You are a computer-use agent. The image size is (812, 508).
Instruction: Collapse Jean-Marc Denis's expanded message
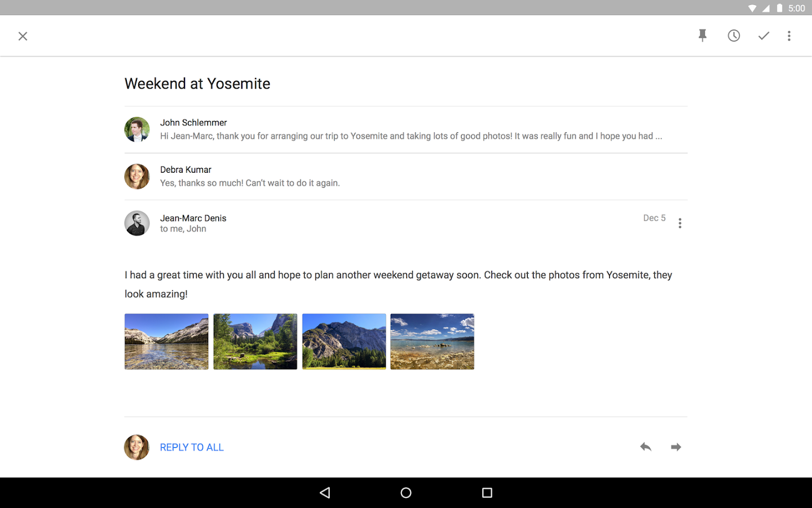pyautogui.click(x=395, y=223)
